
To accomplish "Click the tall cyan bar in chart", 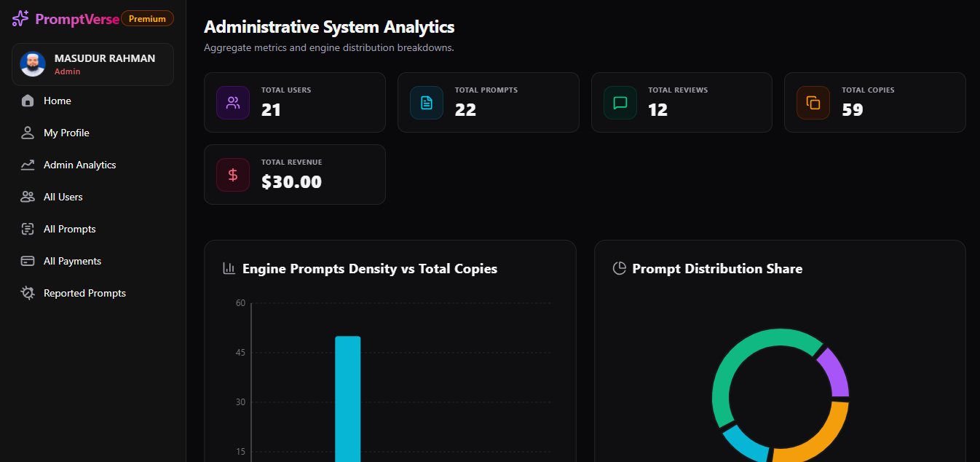I will (347, 399).
